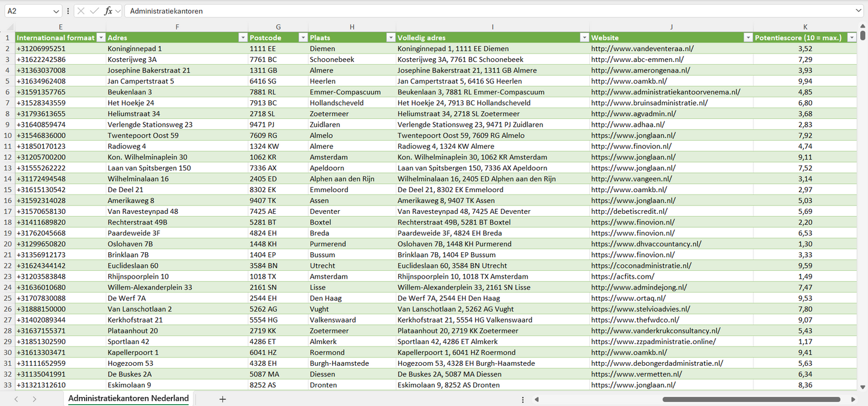The width and height of the screenshot is (868, 406).
Task: Select Plaats cell Alphen aan den Rijn
Action: point(352,178)
